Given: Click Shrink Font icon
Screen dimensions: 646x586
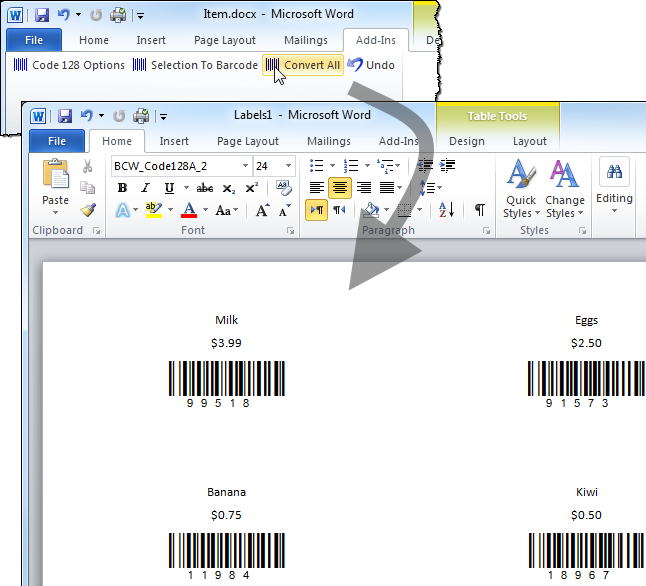Looking at the screenshot, I should point(285,211).
